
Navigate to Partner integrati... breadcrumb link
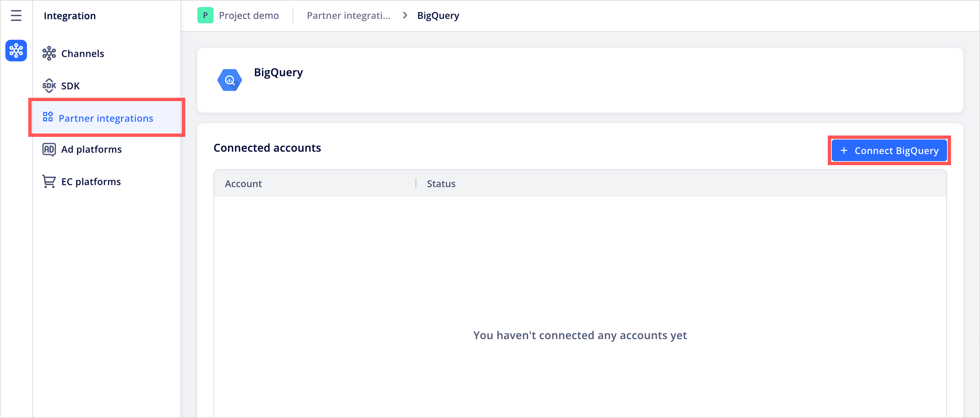[349, 16]
